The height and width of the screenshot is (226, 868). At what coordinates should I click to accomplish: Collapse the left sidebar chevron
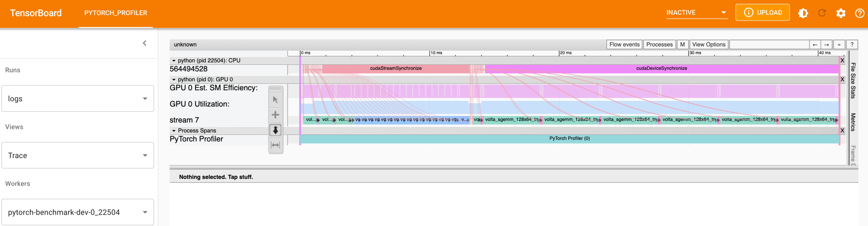coord(144,43)
